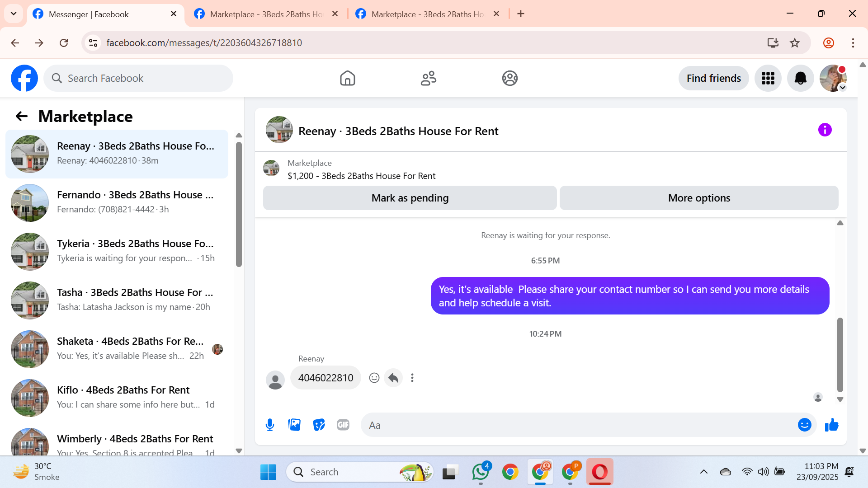Image resolution: width=868 pixels, height=488 pixels.
Task: Close the Messenger | Facebook tab
Action: pyautogui.click(x=174, y=14)
